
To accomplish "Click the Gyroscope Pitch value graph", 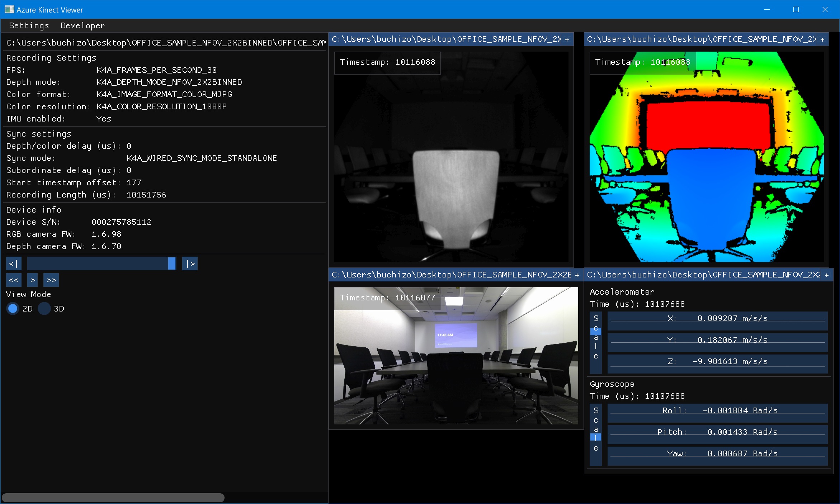I will [717, 435].
